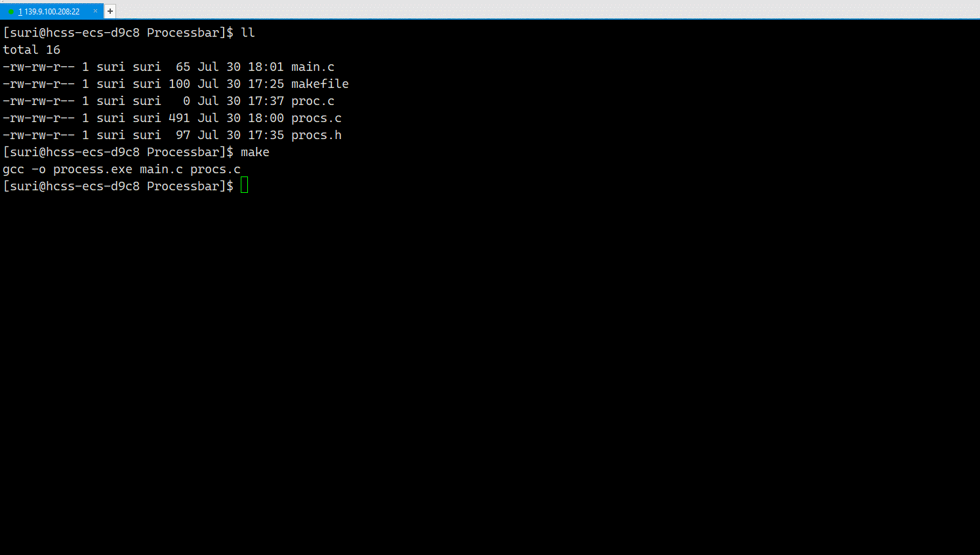Close the 139.9.100.208:22 session tab
The image size is (980, 555).
pyautogui.click(x=95, y=11)
